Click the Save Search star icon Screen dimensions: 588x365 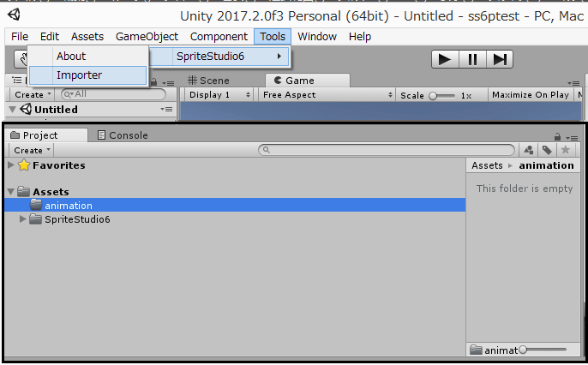566,150
